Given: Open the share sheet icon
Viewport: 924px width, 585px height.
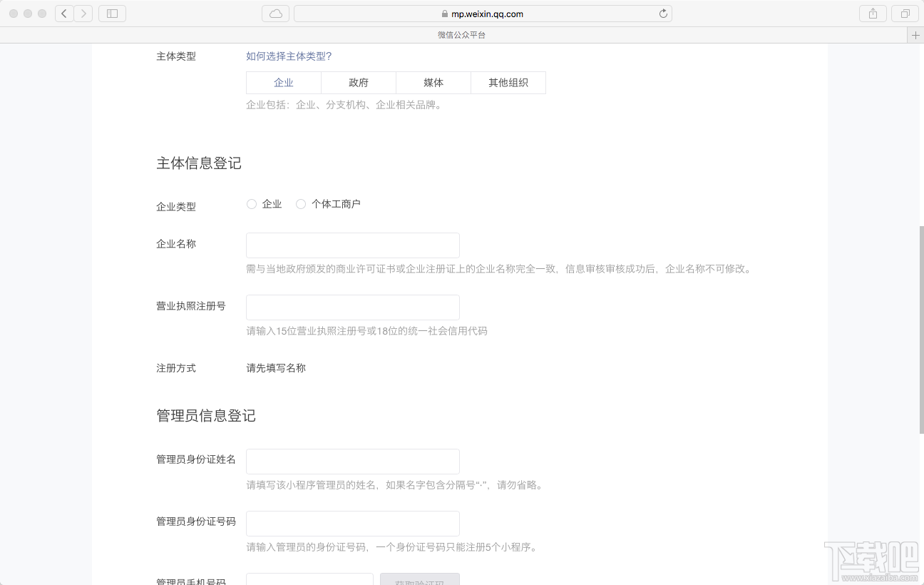Looking at the screenshot, I should [x=873, y=13].
